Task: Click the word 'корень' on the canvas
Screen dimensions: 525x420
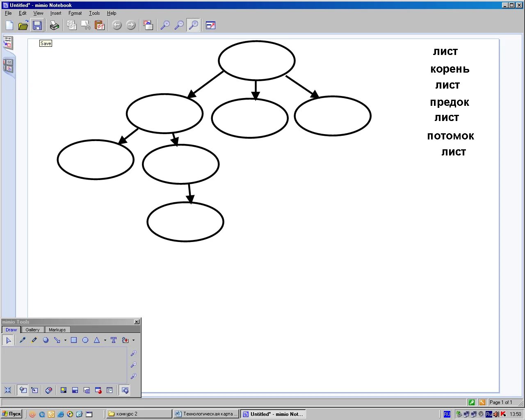Action: [x=450, y=69]
